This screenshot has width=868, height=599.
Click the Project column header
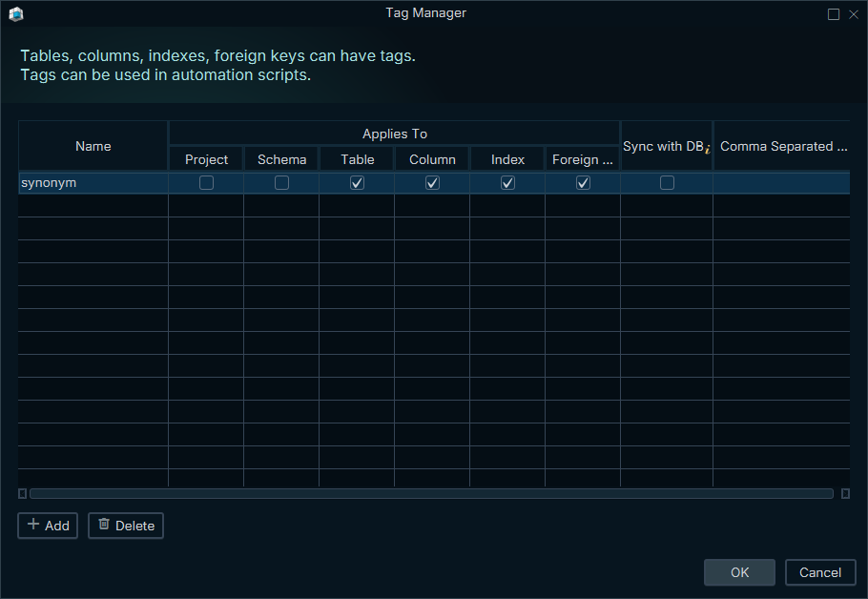(x=206, y=159)
